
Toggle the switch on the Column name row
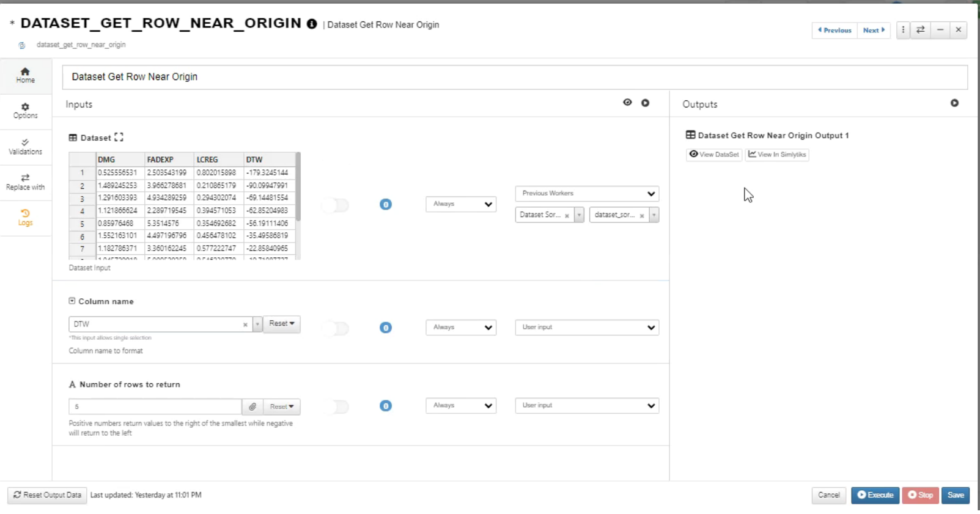pyautogui.click(x=335, y=328)
